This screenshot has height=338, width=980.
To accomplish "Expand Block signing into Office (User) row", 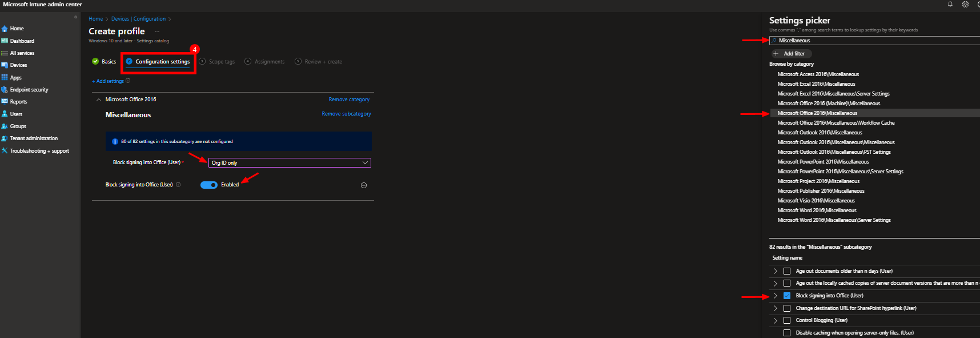I will 775,296.
